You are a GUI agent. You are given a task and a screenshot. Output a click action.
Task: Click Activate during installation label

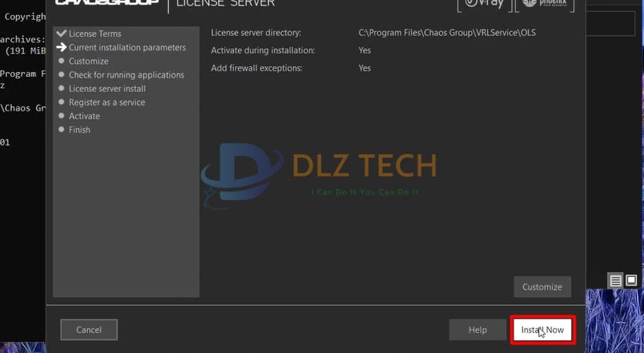[x=263, y=50]
